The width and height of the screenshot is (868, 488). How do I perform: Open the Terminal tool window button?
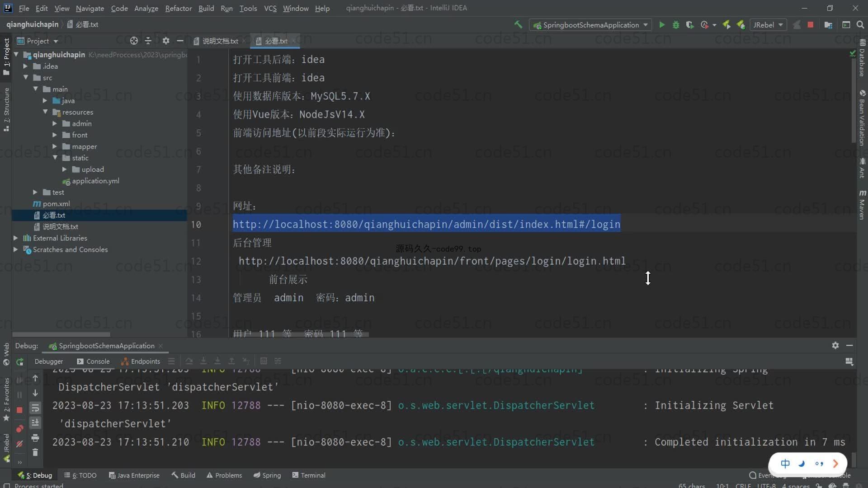(x=309, y=475)
